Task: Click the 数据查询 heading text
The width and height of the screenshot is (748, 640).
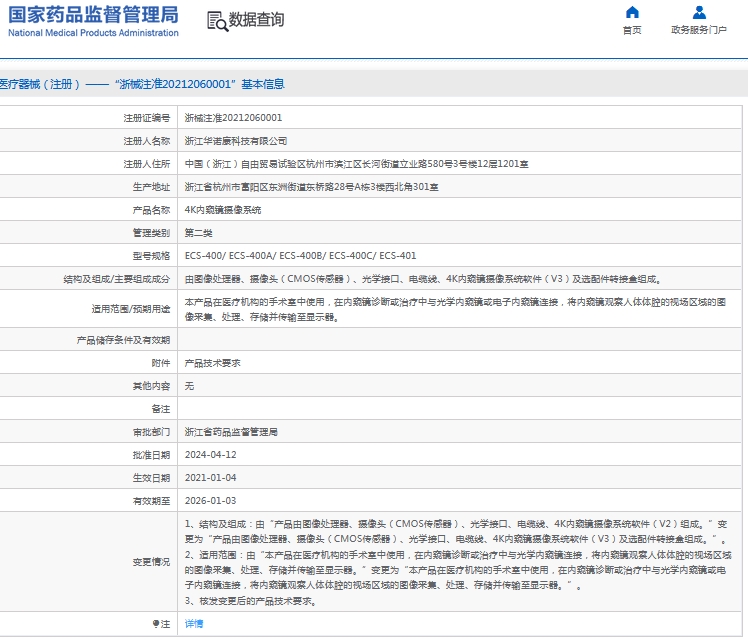Action: 257,20
